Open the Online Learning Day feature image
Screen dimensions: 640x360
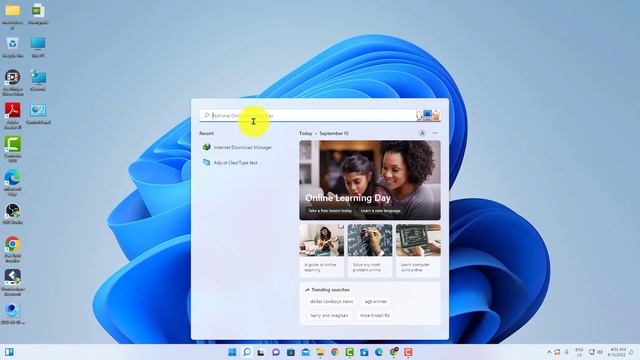pos(370,180)
